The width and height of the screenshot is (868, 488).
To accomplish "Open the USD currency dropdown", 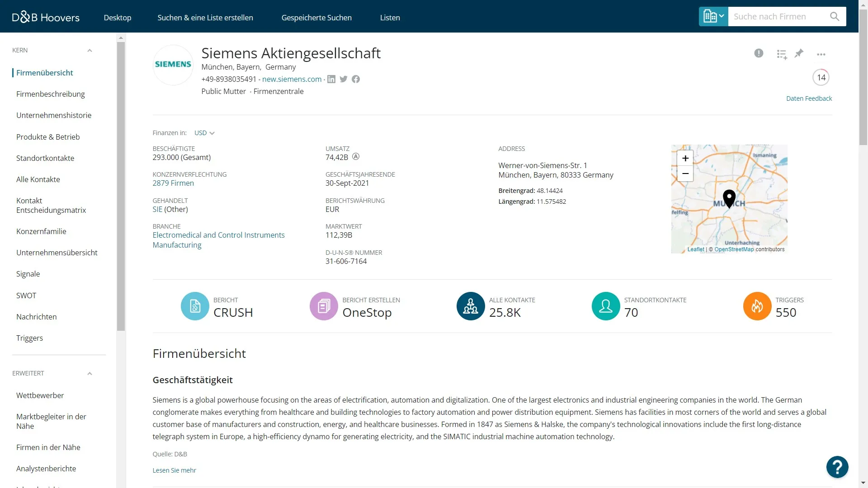I will click(x=204, y=133).
